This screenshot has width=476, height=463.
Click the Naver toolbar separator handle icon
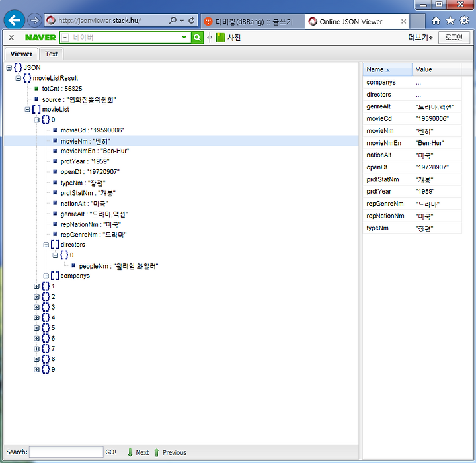(x=210, y=38)
